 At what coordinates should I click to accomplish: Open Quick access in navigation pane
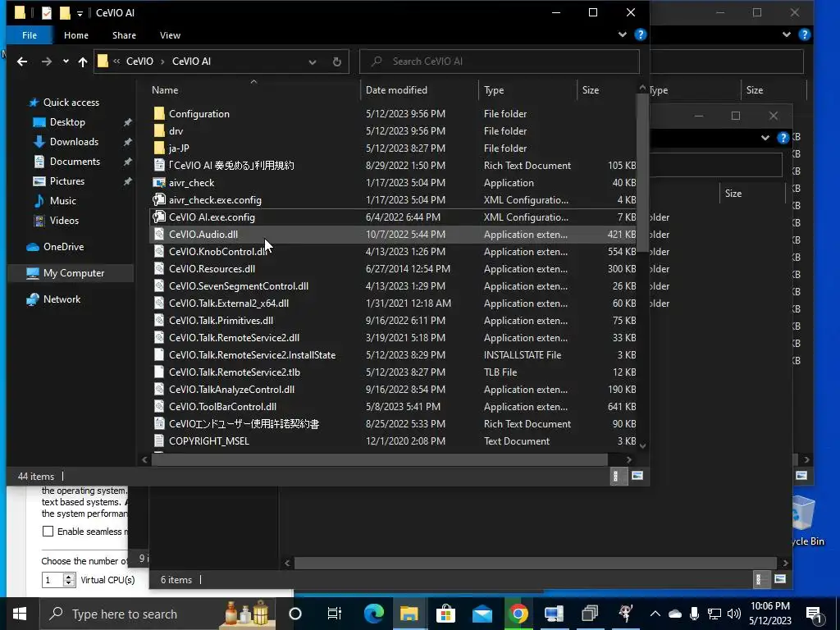click(71, 103)
